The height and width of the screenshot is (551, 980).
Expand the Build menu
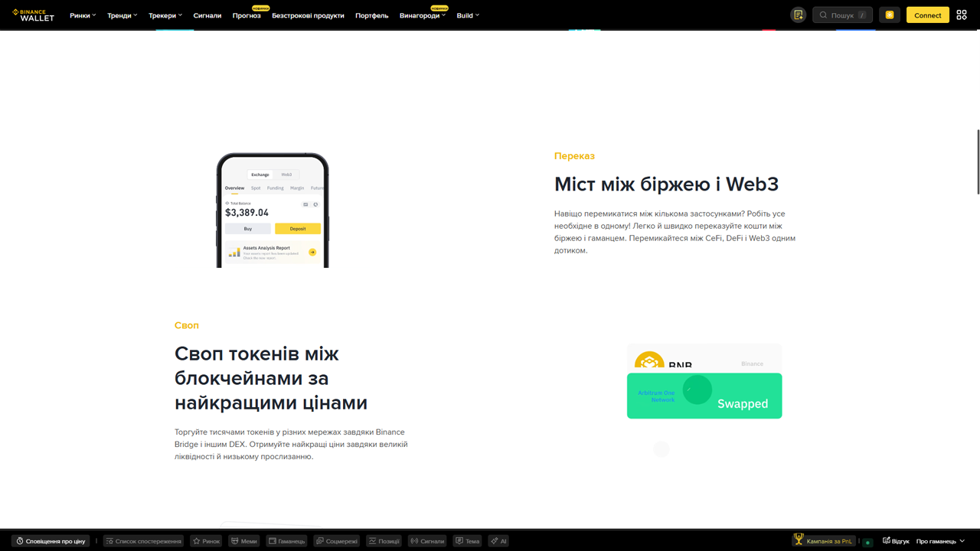(x=468, y=15)
